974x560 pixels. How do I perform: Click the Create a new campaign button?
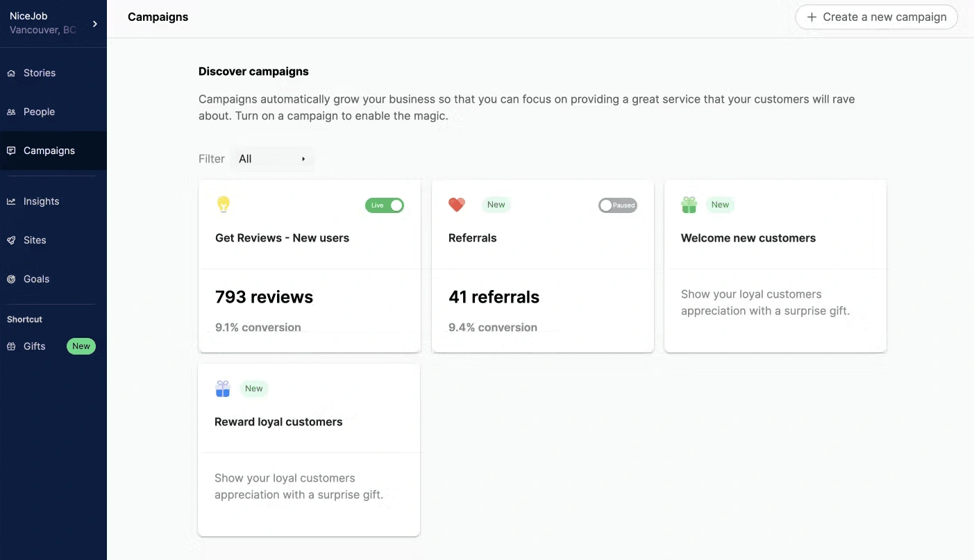pos(876,17)
